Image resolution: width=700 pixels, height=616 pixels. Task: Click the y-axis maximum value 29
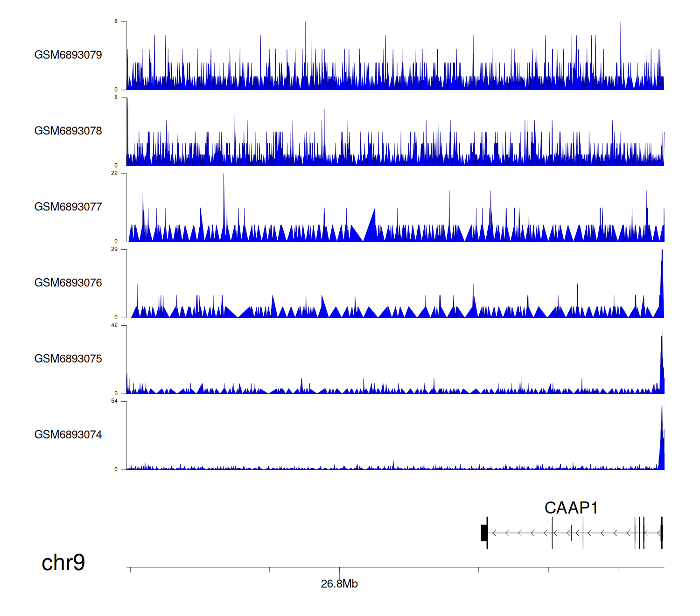(114, 249)
